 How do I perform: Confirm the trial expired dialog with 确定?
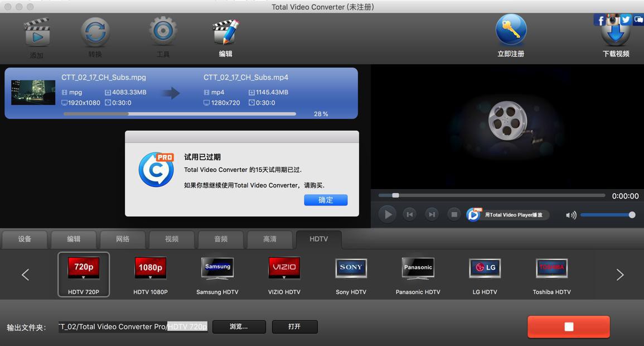(326, 200)
